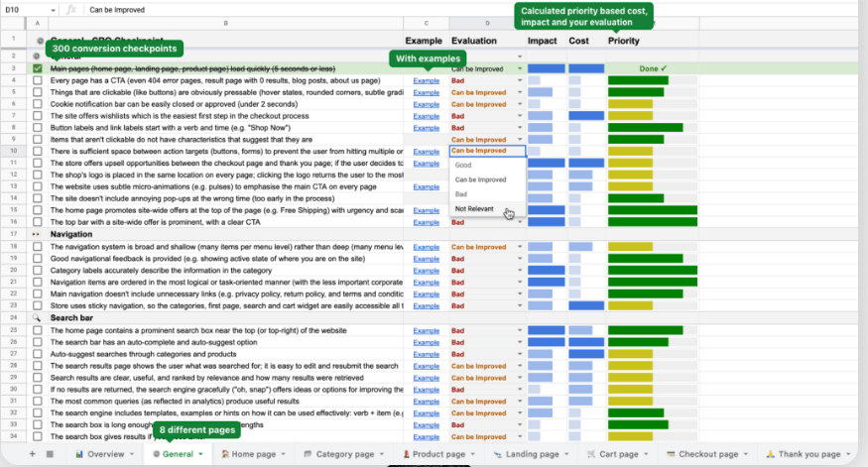Click the blue Impact bar in the wishlists row
This screenshot has width=868, height=467.
[541, 116]
